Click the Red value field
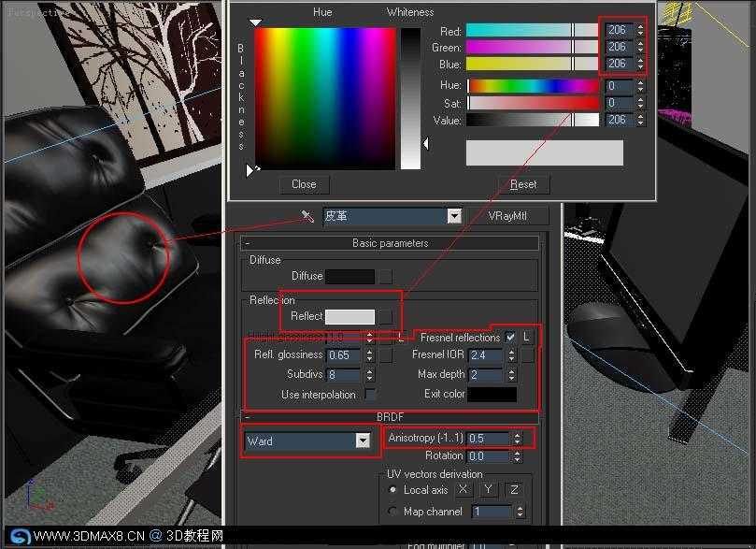The height and width of the screenshot is (549, 756). click(x=619, y=30)
